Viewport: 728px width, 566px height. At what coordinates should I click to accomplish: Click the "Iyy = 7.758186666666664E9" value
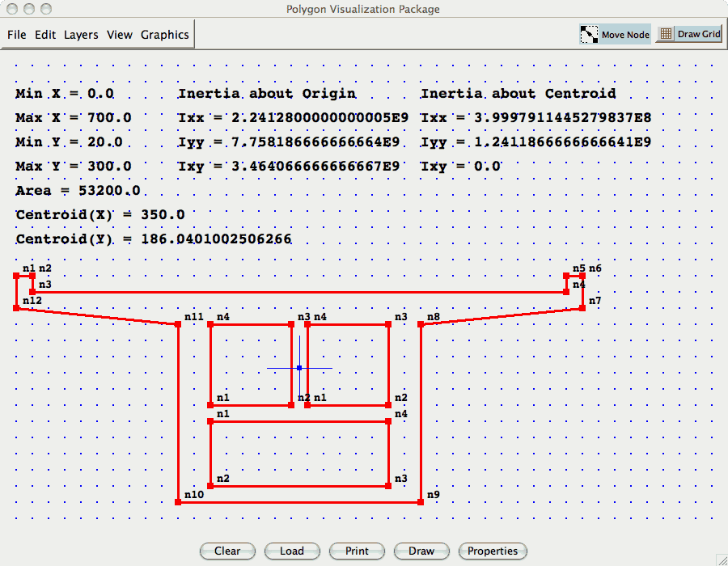coord(289,142)
